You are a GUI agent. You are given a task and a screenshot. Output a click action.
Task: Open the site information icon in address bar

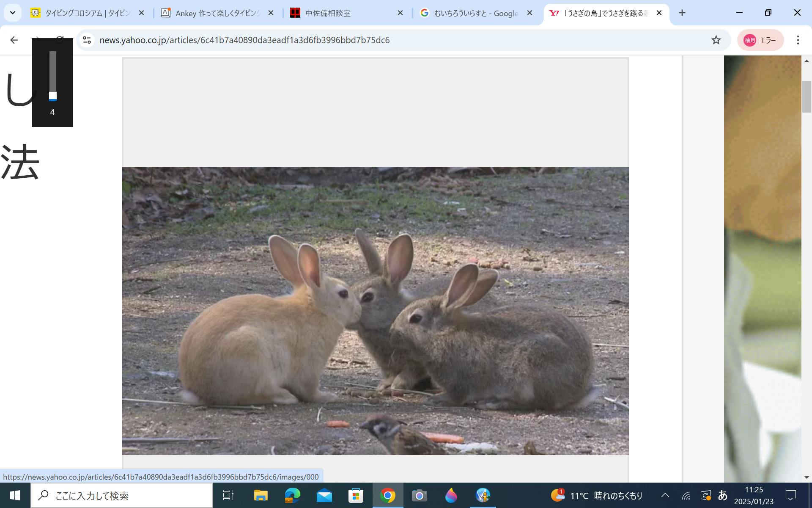coord(87,40)
